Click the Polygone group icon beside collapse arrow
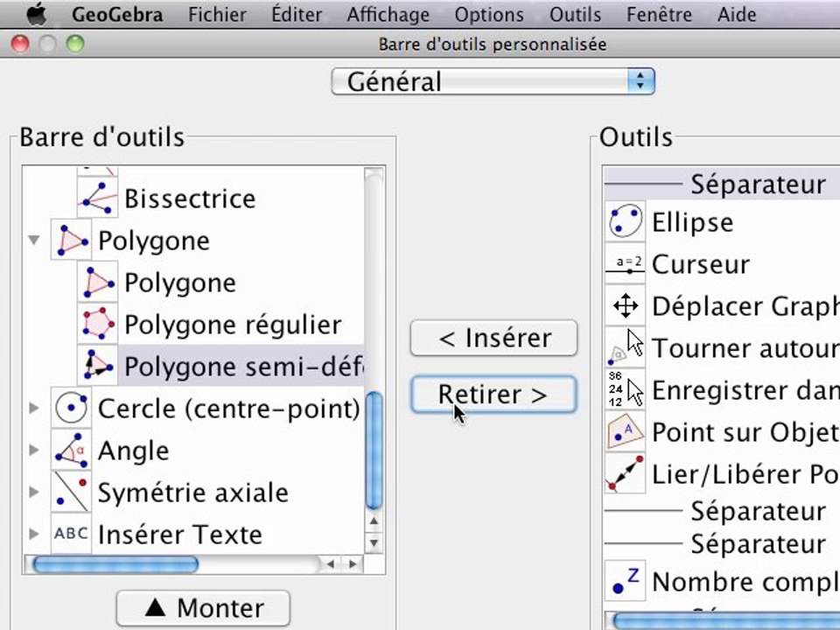Image resolution: width=840 pixels, height=630 pixels. click(71, 240)
